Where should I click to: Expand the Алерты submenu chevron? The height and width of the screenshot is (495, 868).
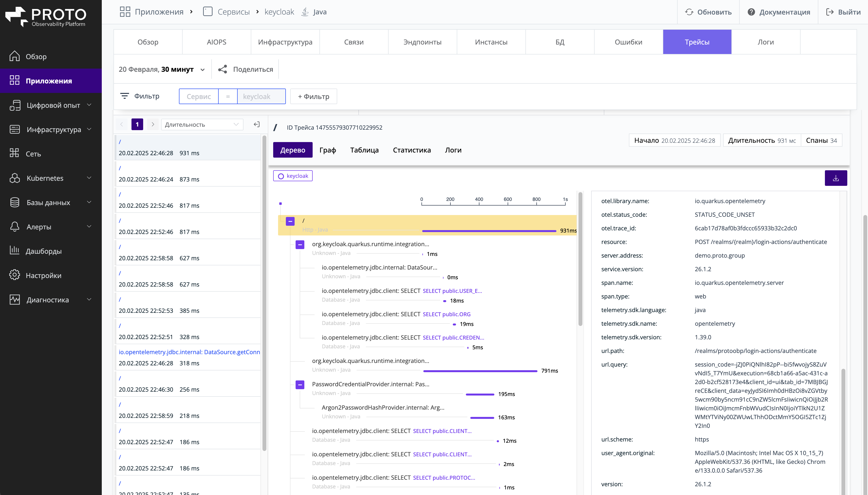(x=89, y=226)
